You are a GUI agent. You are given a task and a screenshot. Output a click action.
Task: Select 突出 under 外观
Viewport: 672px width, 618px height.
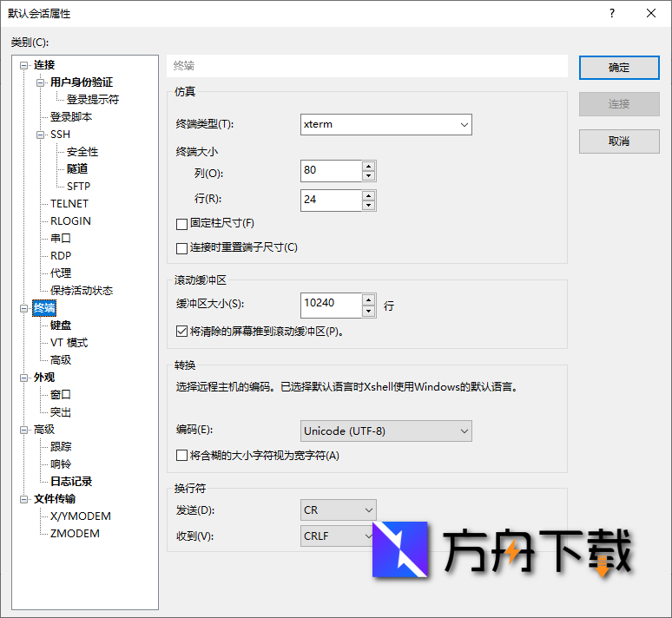(x=61, y=412)
